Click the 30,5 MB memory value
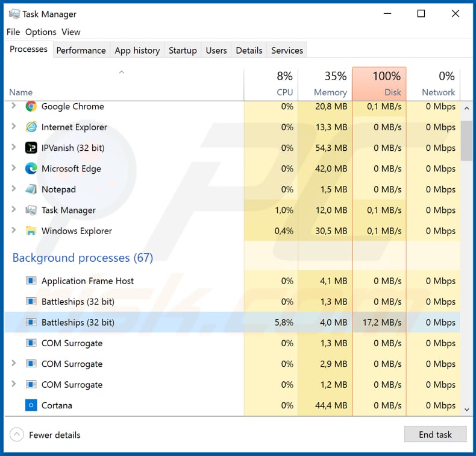Screen dimensions: 476x456 [x=331, y=231]
